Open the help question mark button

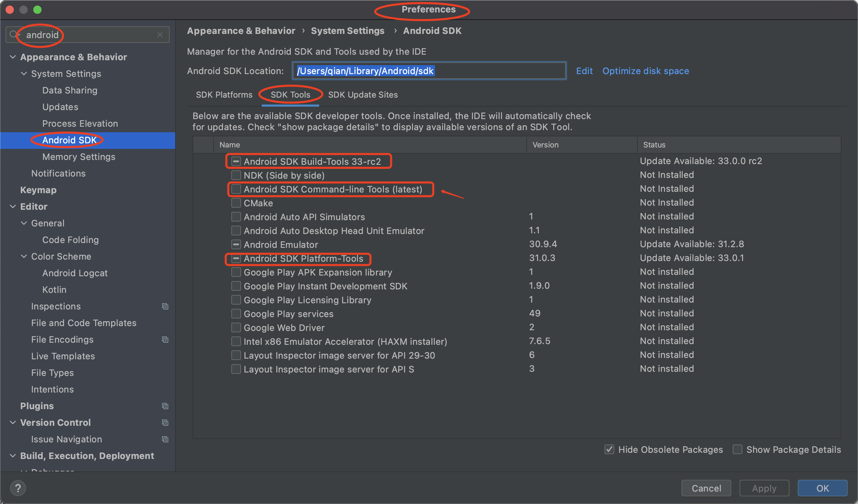pos(18,488)
